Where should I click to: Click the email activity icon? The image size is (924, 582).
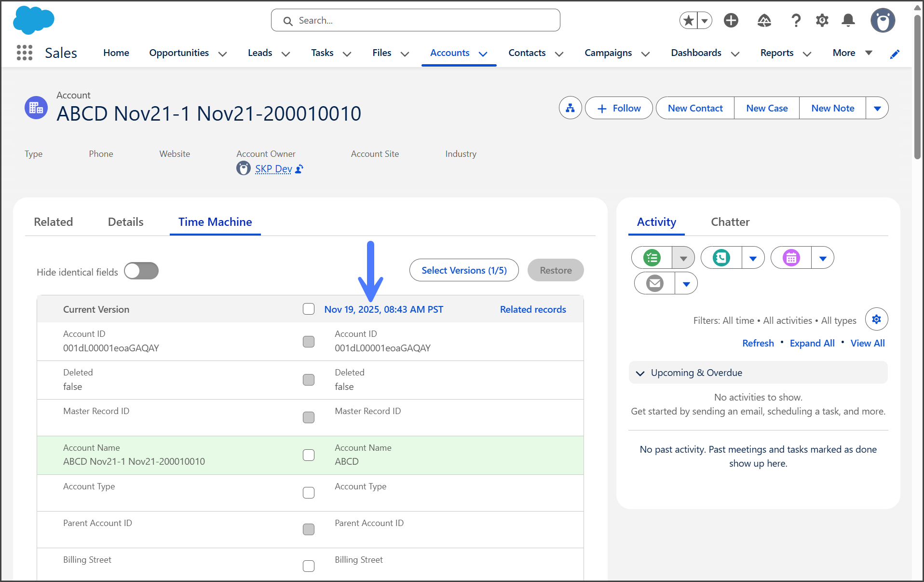[x=654, y=283]
